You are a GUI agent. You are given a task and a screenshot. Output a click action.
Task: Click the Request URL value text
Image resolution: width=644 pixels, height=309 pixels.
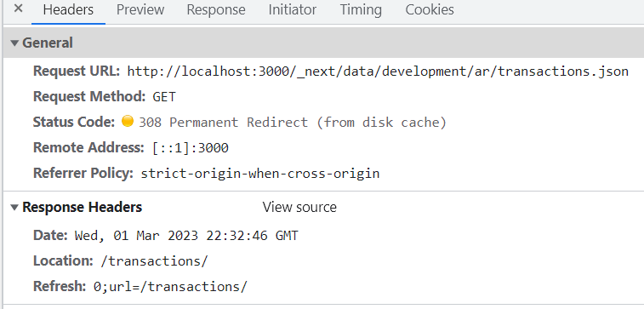pyautogui.click(x=378, y=72)
